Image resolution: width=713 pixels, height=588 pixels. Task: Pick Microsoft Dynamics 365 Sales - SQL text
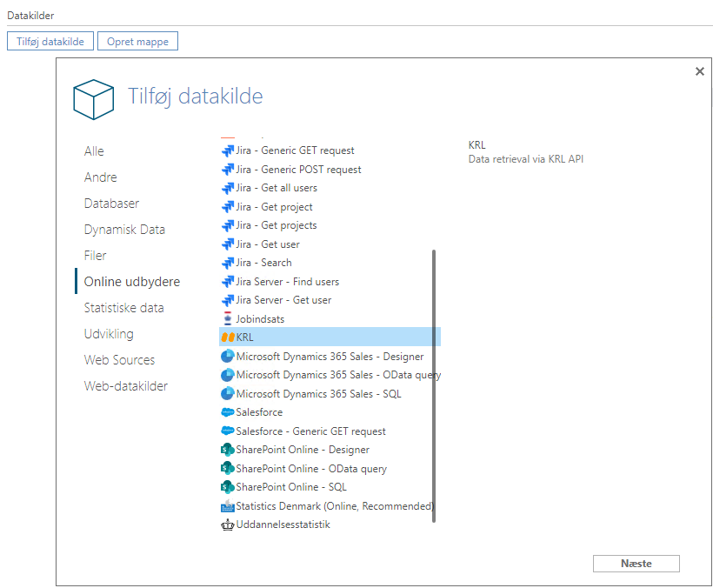coord(319,394)
